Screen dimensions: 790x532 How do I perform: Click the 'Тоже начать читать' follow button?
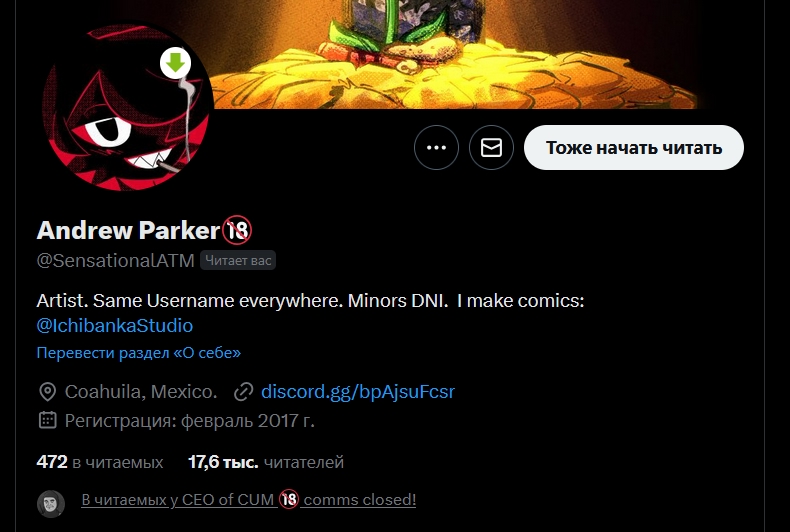coord(634,148)
